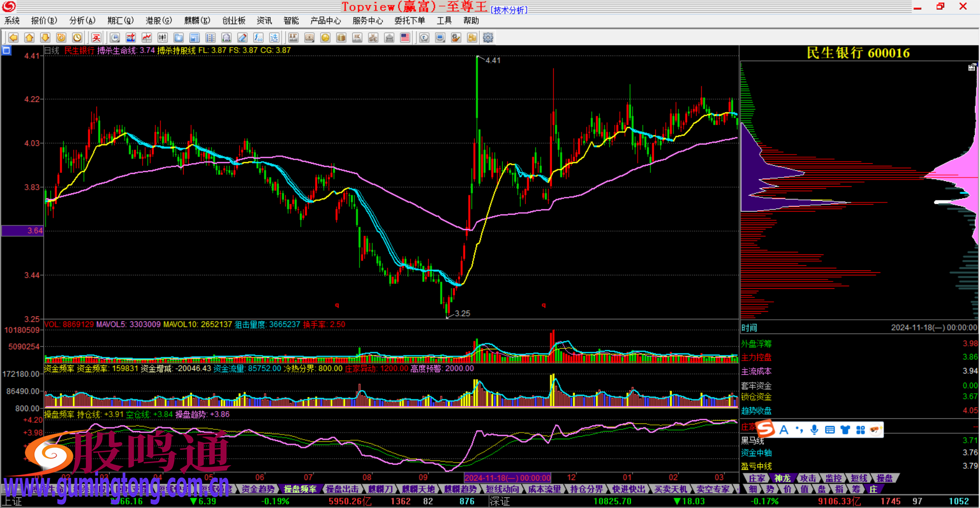This screenshot has width=980, height=508.
Task: Click the 成本流量 indicator tab
Action: coord(544,489)
